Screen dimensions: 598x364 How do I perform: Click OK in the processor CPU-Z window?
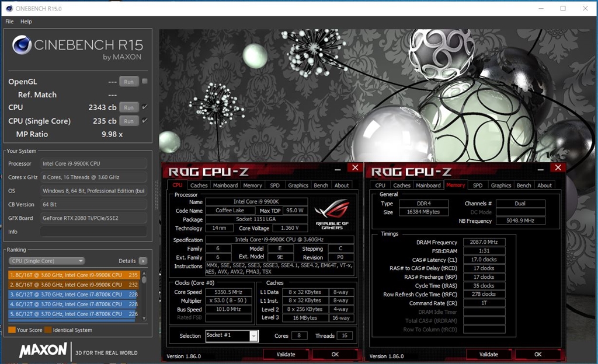tap(335, 354)
